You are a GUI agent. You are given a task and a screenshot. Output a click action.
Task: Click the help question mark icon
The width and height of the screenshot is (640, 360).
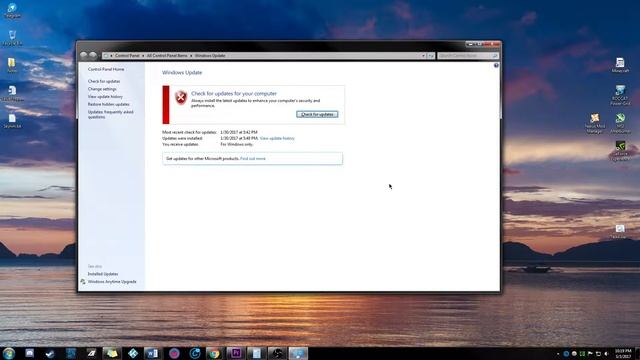click(x=496, y=65)
